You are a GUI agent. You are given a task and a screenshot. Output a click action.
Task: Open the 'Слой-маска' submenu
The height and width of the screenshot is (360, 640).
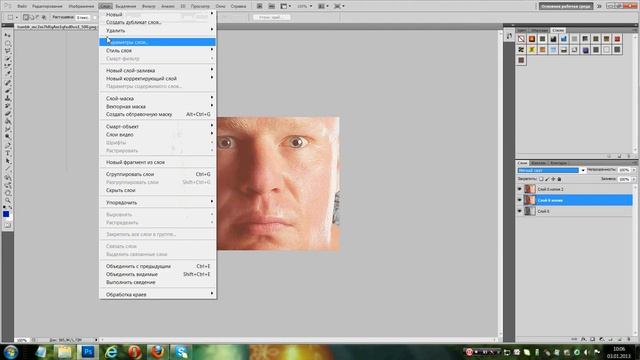point(158,98)
